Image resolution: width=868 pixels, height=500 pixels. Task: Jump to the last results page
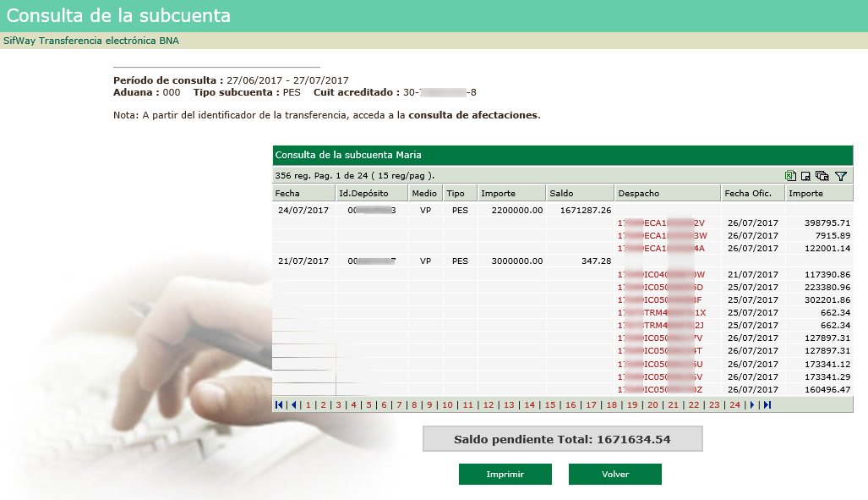pos(767,405)
